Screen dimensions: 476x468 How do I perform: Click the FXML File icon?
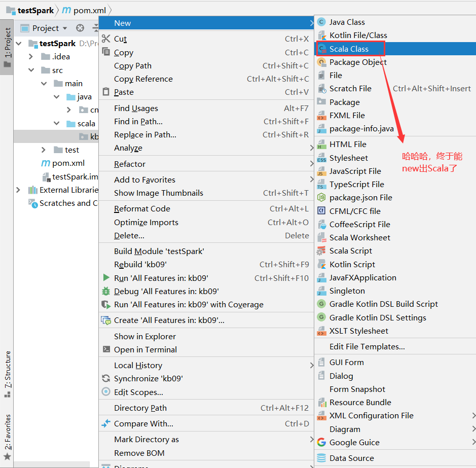(321, 116)
